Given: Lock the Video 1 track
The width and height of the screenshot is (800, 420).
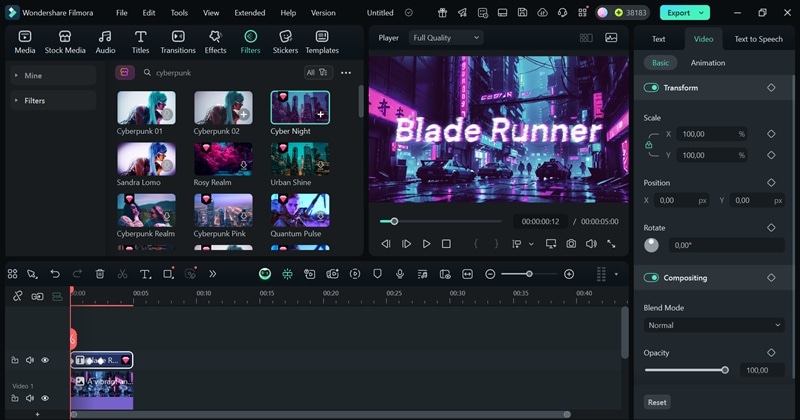Looking at the screenshot, I should (x=15, y=398).
